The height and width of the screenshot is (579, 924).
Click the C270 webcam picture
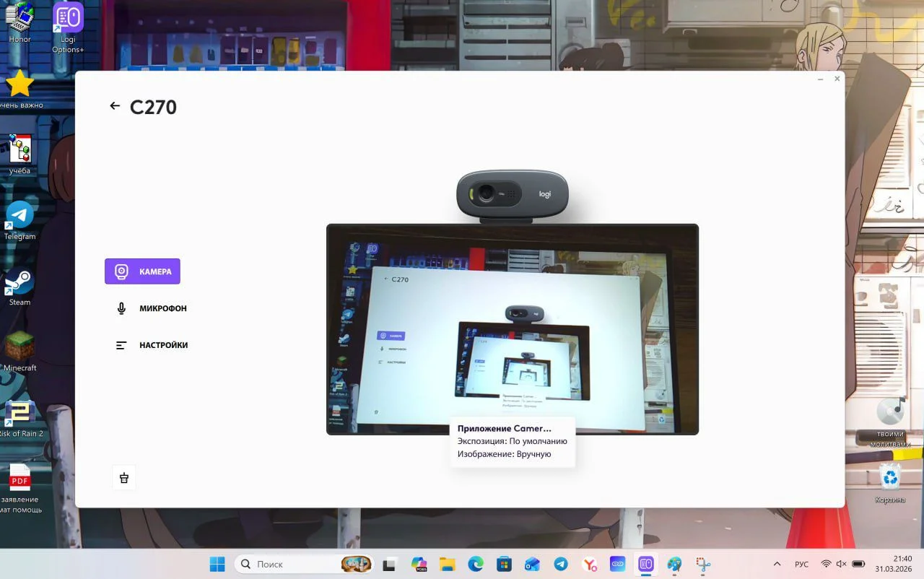513,195
